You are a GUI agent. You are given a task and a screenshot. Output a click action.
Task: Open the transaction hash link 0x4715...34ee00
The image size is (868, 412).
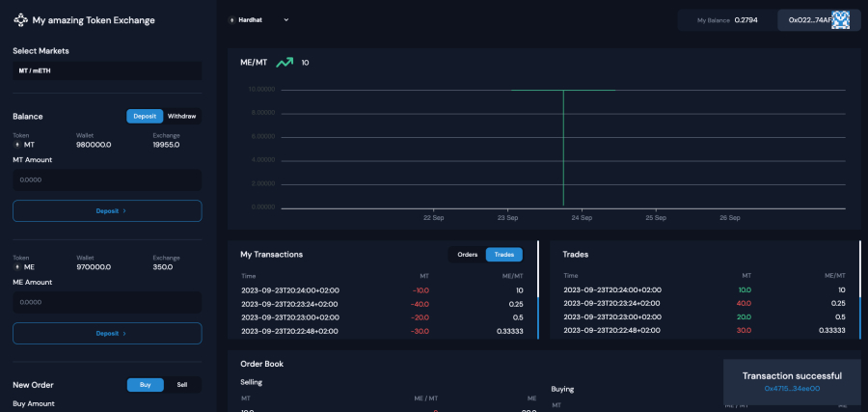click(792, 388)
